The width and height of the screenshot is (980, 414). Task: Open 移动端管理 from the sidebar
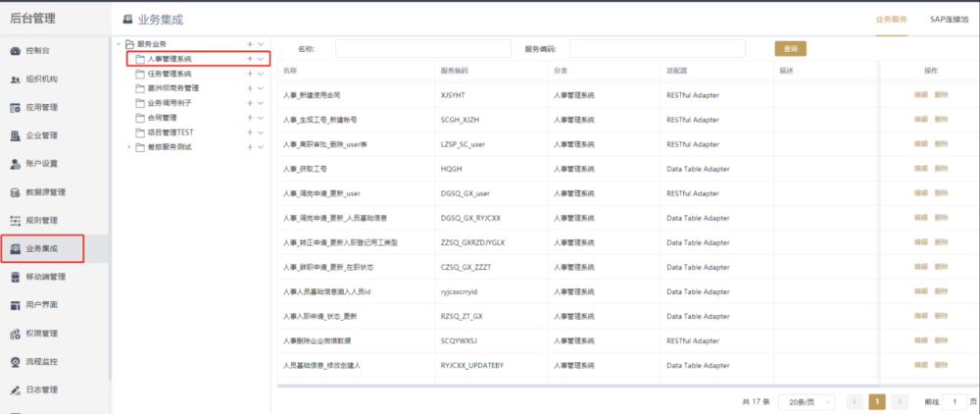coord(45,278)
